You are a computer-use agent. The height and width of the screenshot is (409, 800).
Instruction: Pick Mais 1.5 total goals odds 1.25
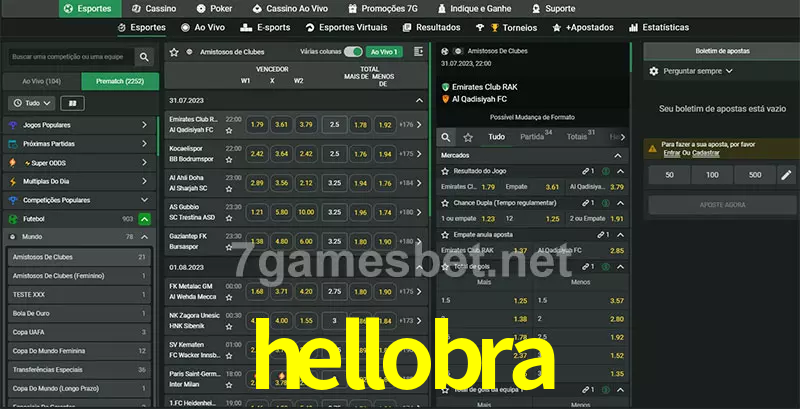coord(520,301)
